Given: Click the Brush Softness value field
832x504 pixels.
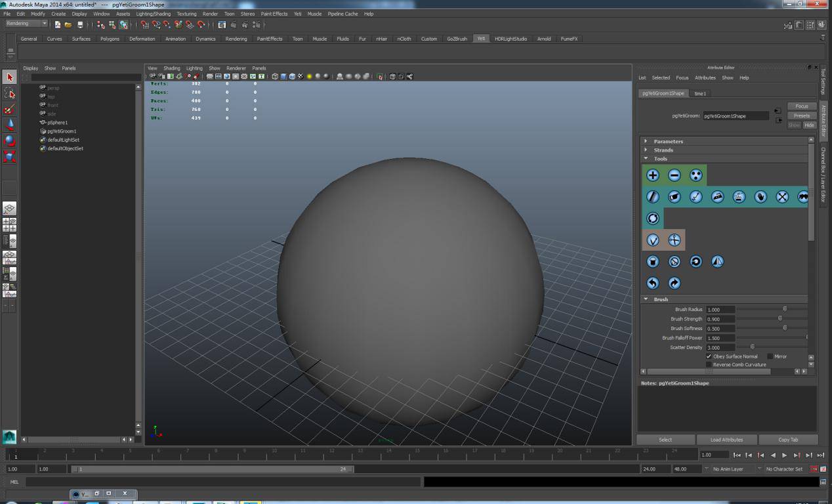Looking at the screenshot, I should 720,328.
